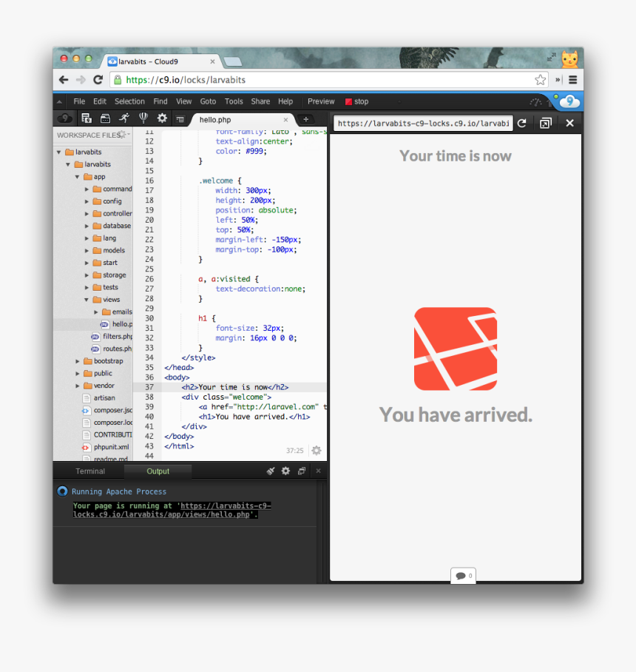This screenshot has height=672, width=636.
Task: Expand the config folder
Action: tap(87, 201)
